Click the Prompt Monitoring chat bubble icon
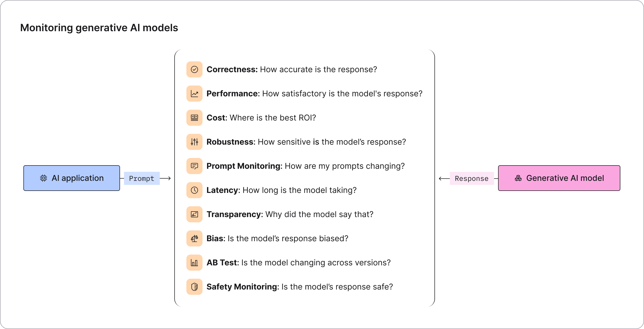 194,166
